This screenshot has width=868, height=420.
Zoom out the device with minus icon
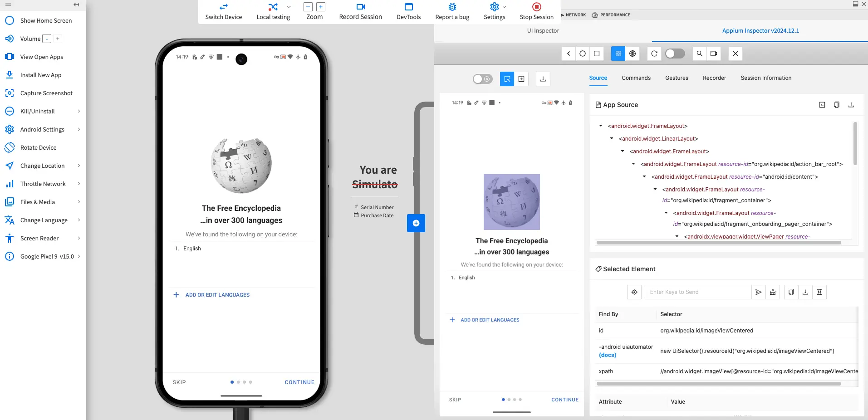point(308,7)
